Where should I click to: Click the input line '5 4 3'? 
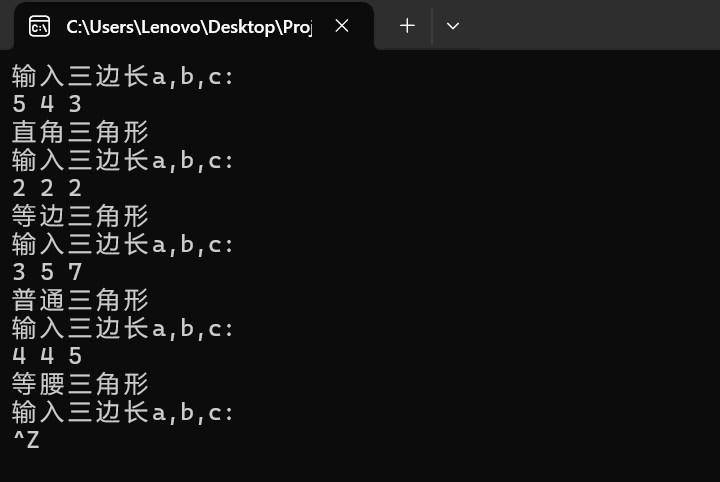click(x=47, y=104)
